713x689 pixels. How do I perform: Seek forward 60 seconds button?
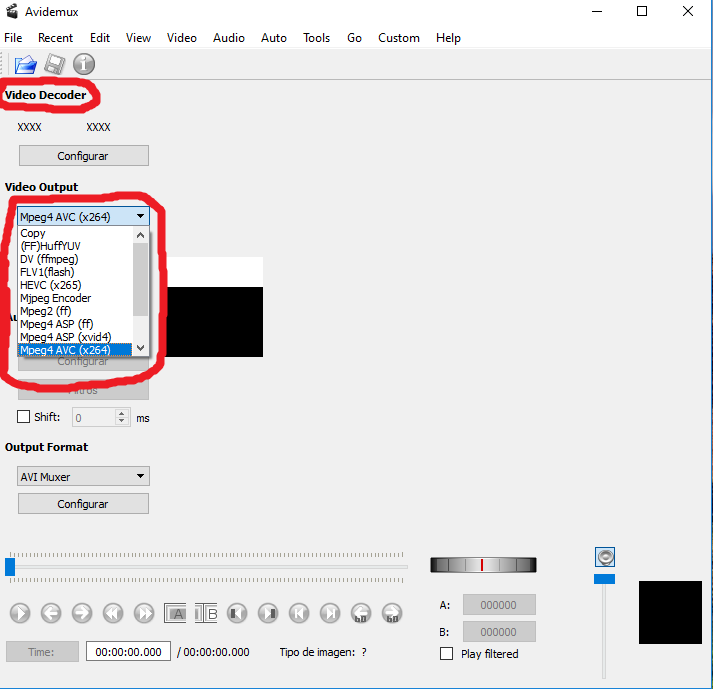(392, 613)
